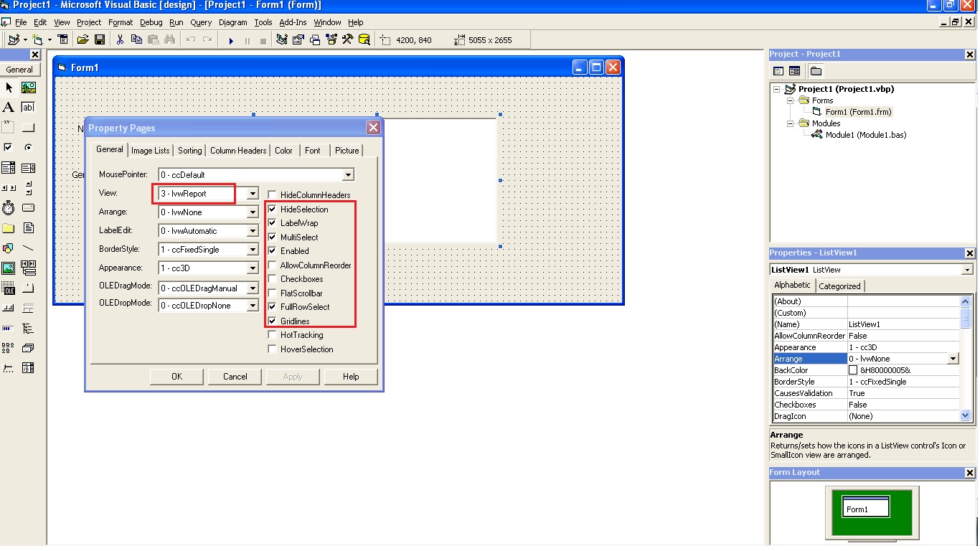Enable the AllowColumnReorder checkbox

[273, 265]
